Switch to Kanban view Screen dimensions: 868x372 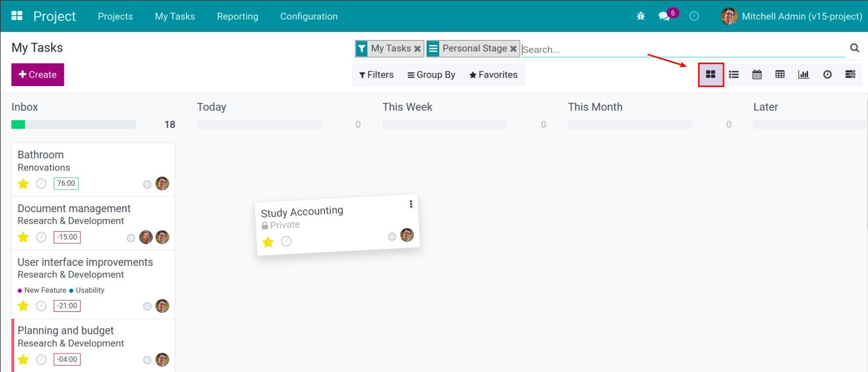coord(711,74)
